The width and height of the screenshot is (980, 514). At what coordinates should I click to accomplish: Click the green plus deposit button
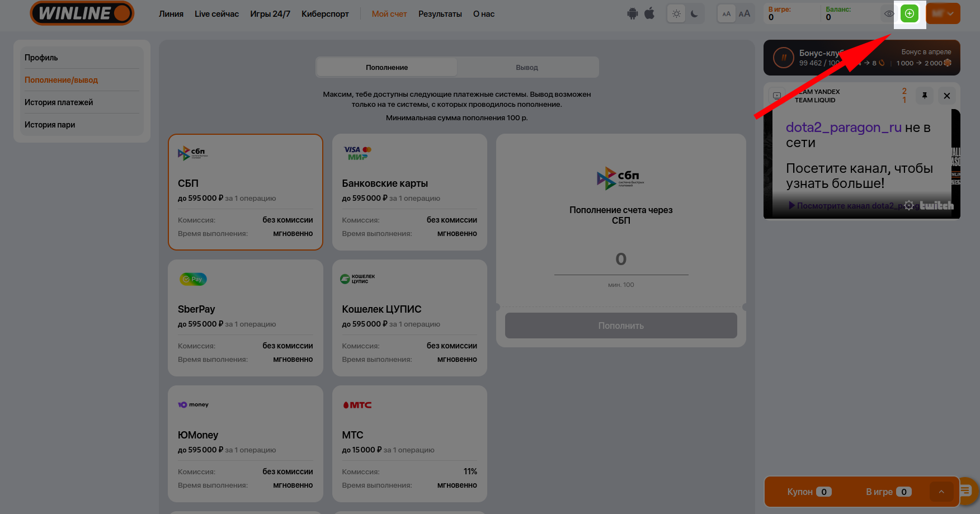pos(910,14)
